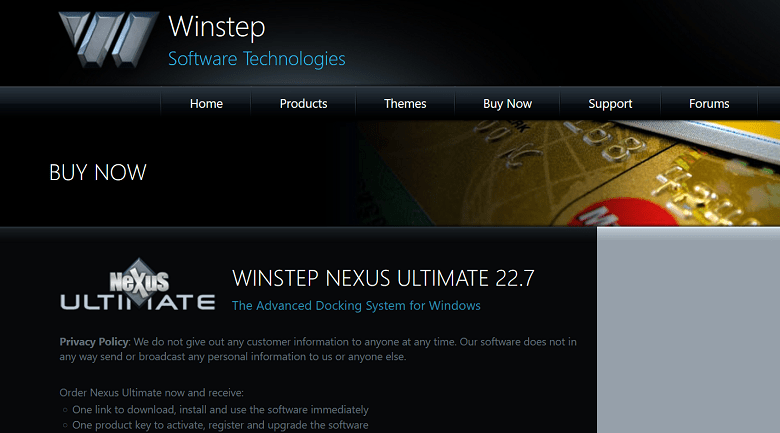Go to the Themes page
Viewport: 780px width, 433px height.
point(405,104)
